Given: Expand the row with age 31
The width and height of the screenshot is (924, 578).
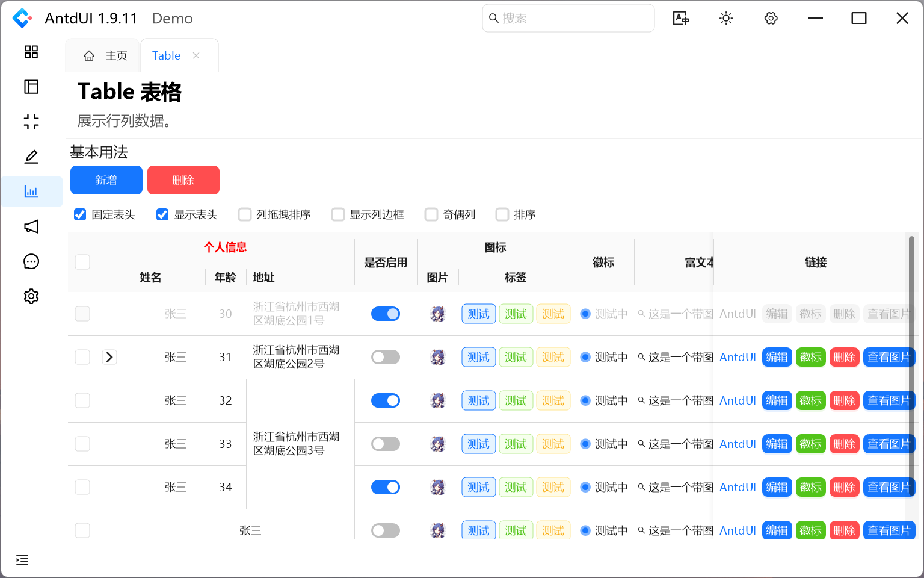Looking at the screenshot, I should pyautogui.click(x=109, y=357).
